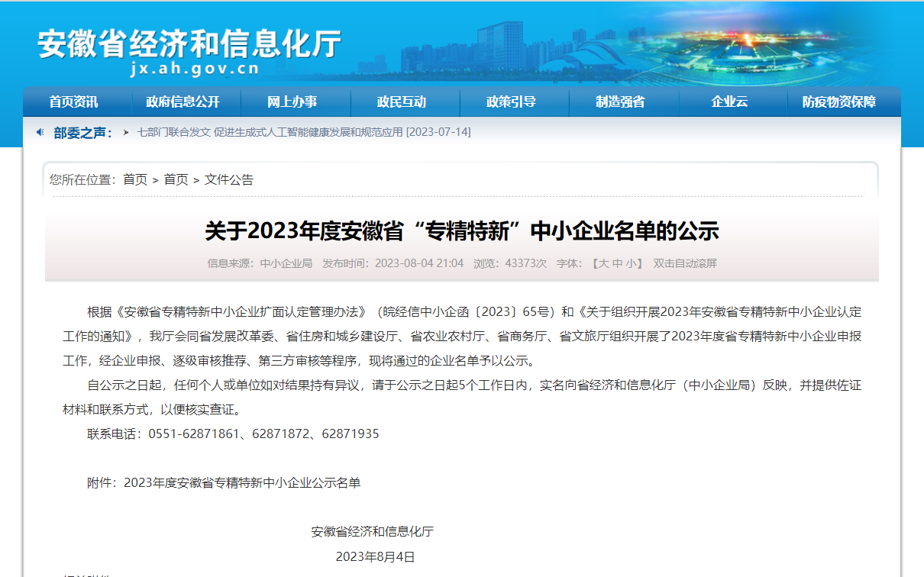Screen dimensions: 924x577
Task: Go to 网上办事 section
Action: pos(292,102)
